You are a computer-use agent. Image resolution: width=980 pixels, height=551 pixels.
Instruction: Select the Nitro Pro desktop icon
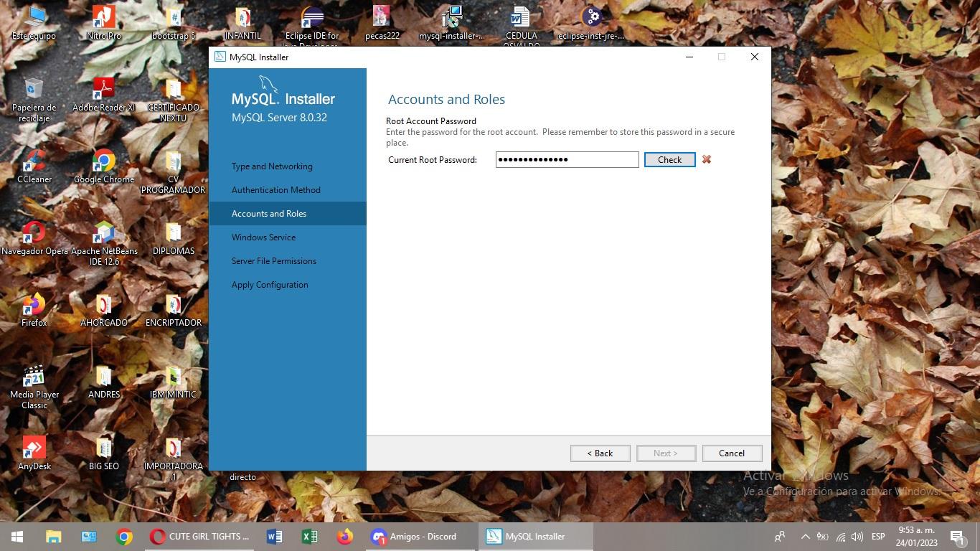coord(104,23)
